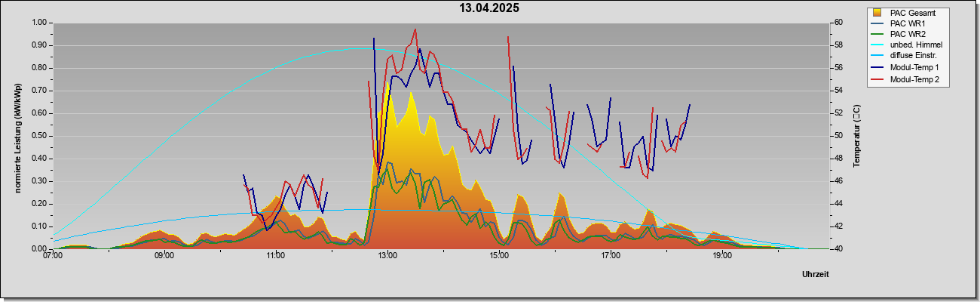Click the Temperatur axis title
This screenshot has width=980, height=302.
(856, 136)
